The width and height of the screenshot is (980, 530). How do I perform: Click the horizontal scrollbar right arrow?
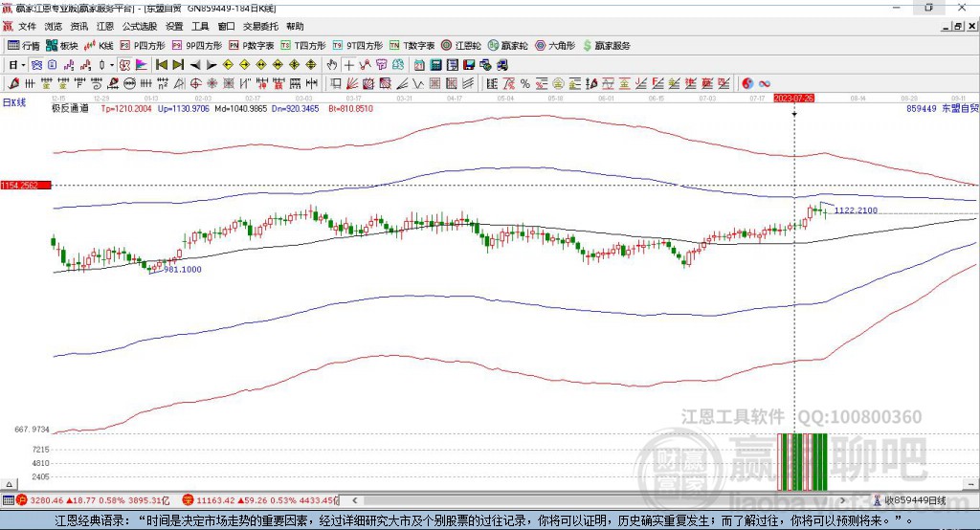coord(842,500)
